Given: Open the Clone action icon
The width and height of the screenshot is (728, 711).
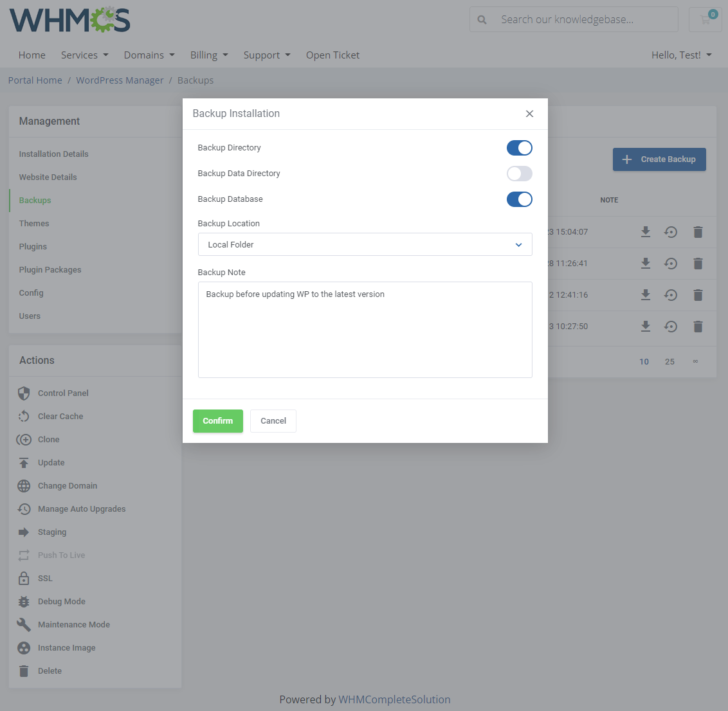Looking at the screenshot, I should [24, 439].
